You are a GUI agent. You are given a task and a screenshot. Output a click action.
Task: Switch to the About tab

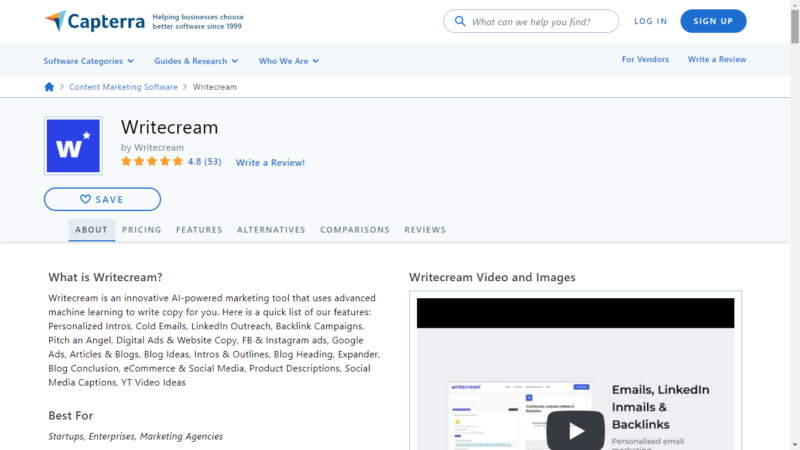point(91,230)
